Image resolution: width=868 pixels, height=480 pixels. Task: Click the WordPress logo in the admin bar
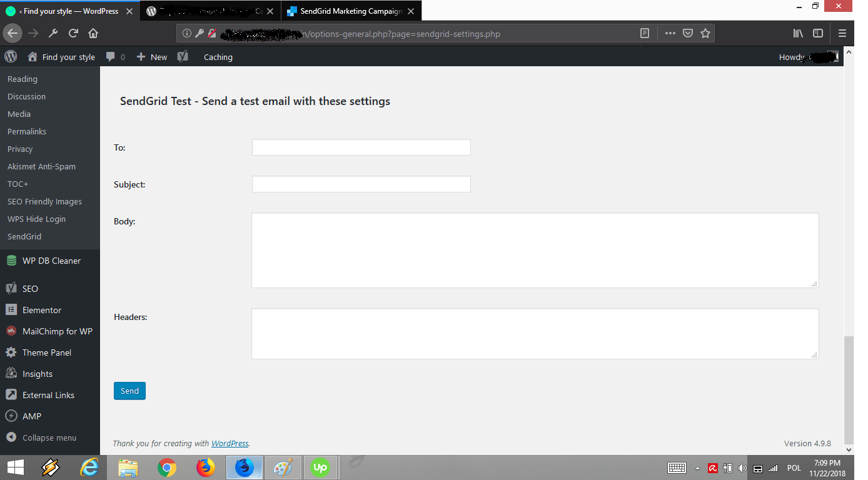[11, 57]
